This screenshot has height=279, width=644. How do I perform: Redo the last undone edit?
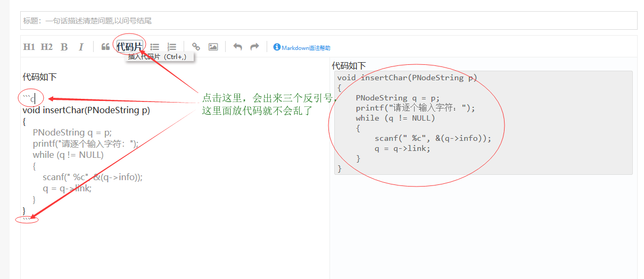(x=254, y=47)
